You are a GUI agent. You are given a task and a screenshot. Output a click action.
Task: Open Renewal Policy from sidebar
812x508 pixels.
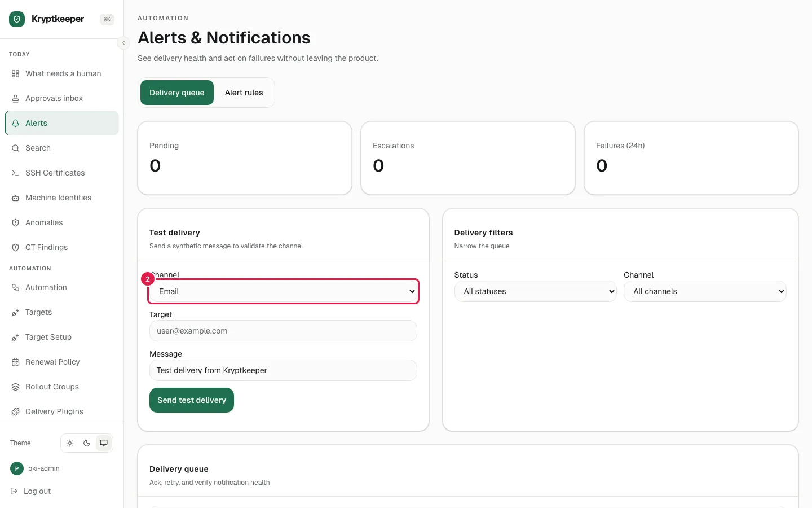(62, 362)
